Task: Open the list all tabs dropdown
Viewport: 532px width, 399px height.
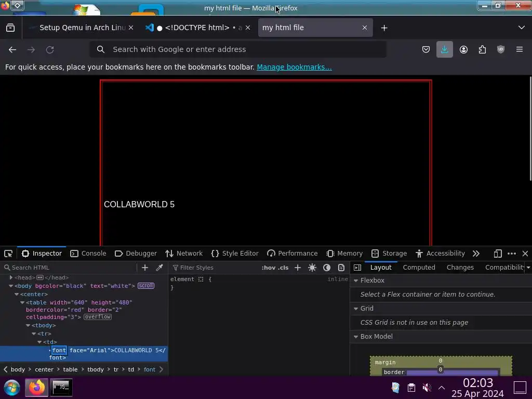Action: [522, 28]
